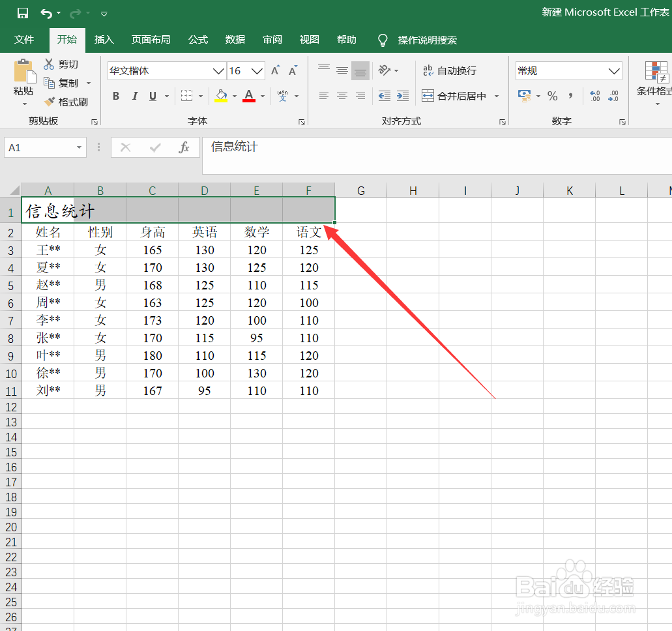Toggle center horizontally icon

[x=342, y=96]
